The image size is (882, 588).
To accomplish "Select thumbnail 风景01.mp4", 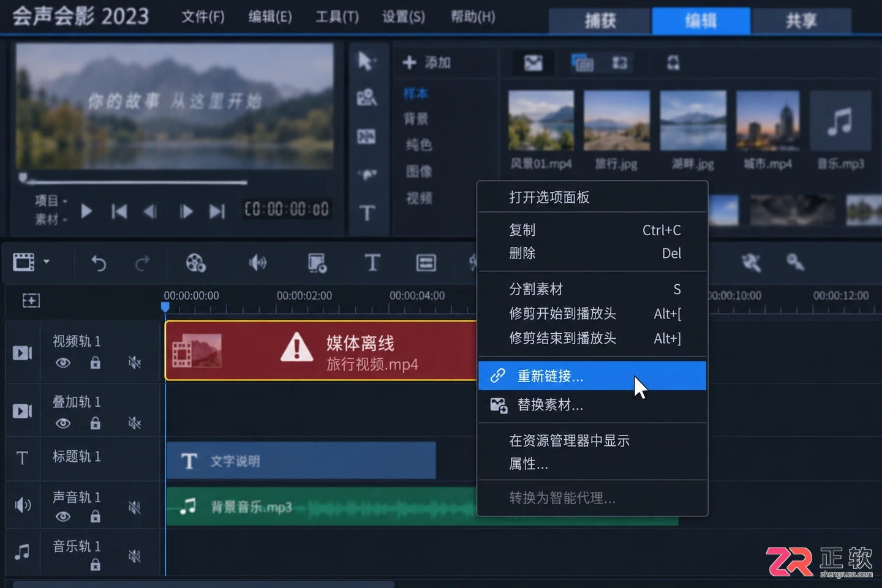I will tap(541, 120).
